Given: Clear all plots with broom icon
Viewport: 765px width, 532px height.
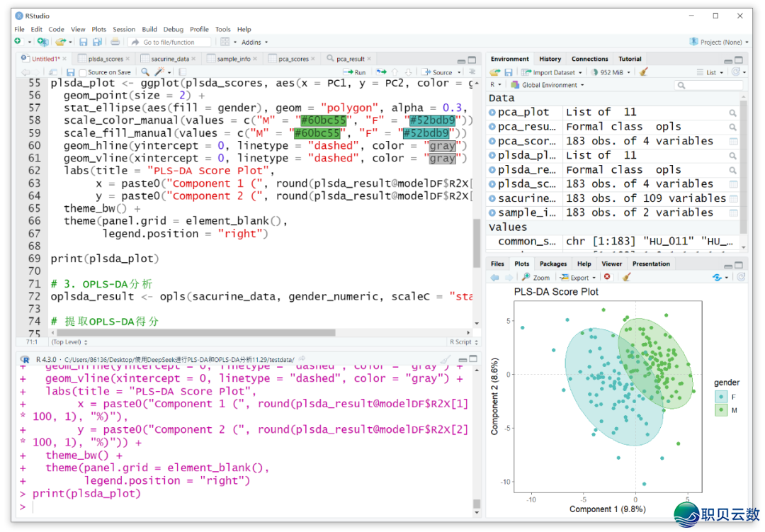Looking at the screenshot, I should pos(626,278).
